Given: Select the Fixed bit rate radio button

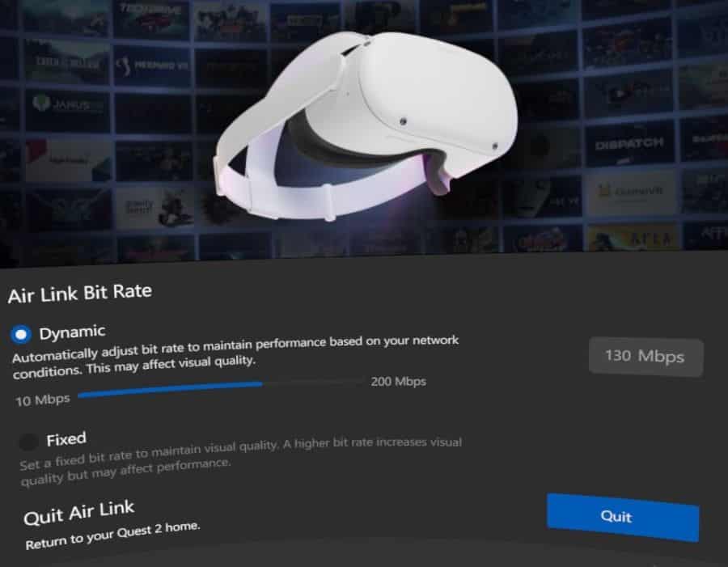Looking at the screenshot, I should [x=28, y=442].
